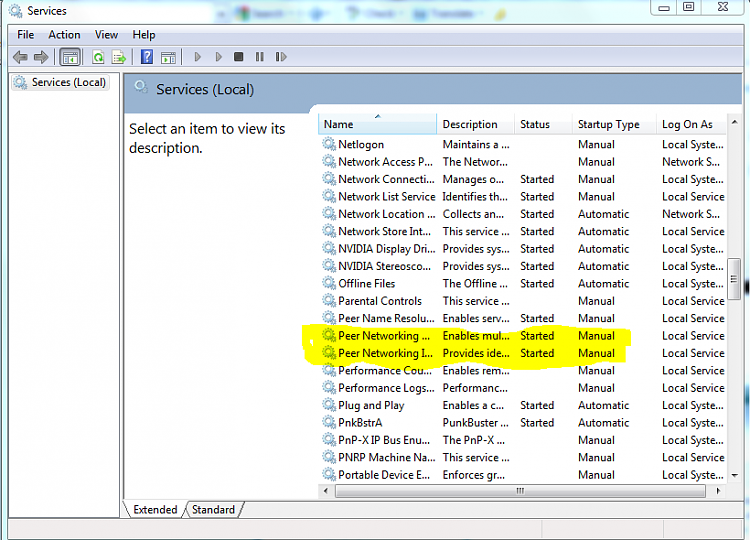Select Services (Local) in console tree
Image resolution: width=750 pixels, height=540 pixels.
pos(60,82)
